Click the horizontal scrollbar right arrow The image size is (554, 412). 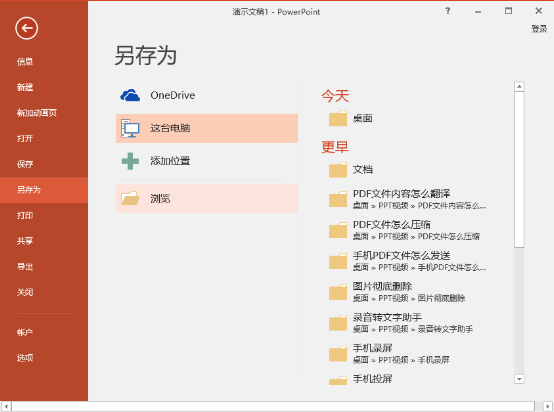tap(548, 406)
